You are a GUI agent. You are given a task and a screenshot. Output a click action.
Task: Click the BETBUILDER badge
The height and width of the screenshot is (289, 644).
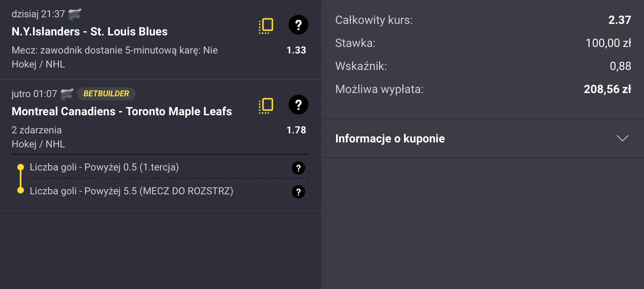(106, 93)
